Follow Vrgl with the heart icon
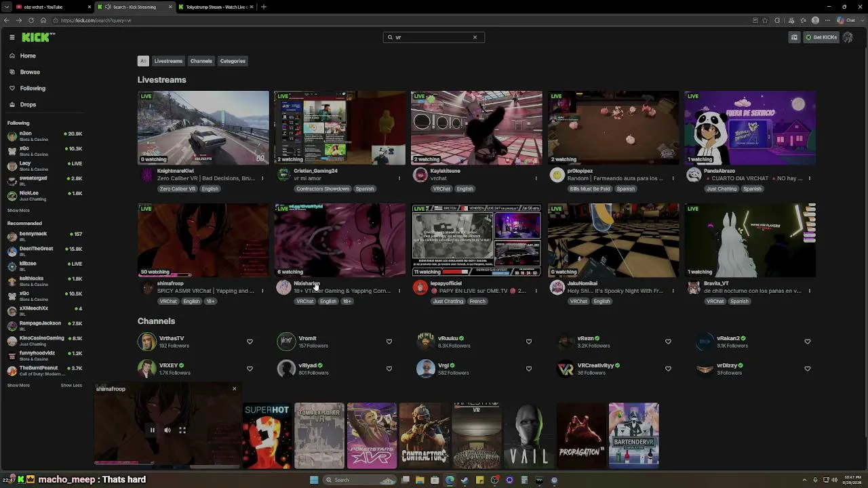 (x=529, y=369)
